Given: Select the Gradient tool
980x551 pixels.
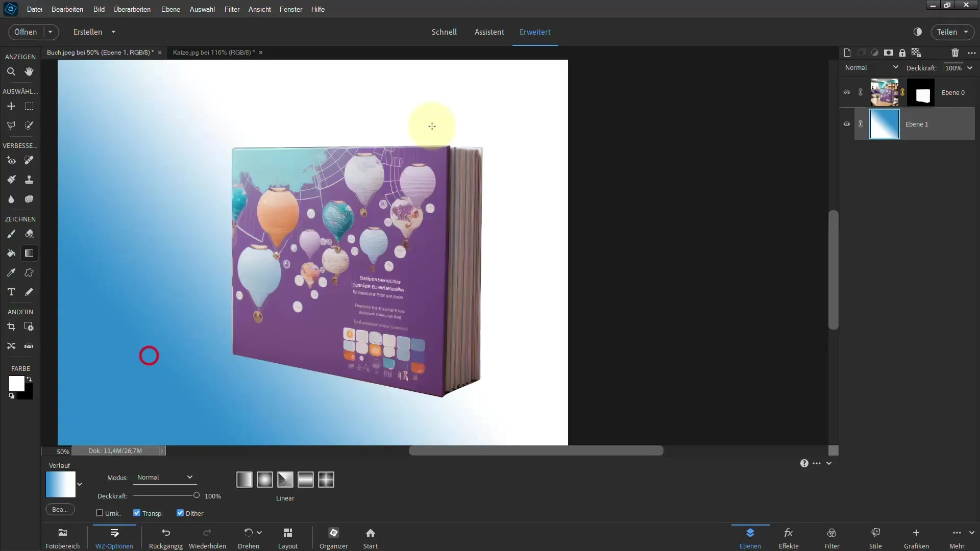Looking at the screenshot, I should pyautogui.click(x=29, y=254).
